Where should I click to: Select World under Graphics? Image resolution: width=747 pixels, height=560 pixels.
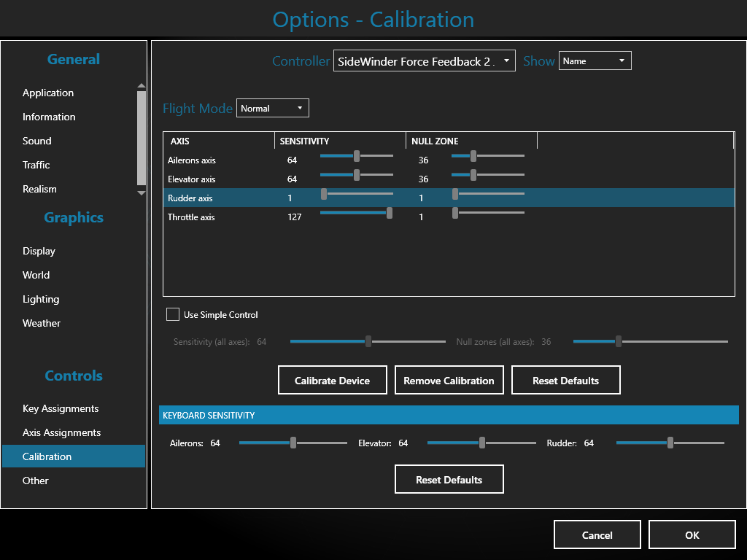pyautogui.click(x=36, y=275)
